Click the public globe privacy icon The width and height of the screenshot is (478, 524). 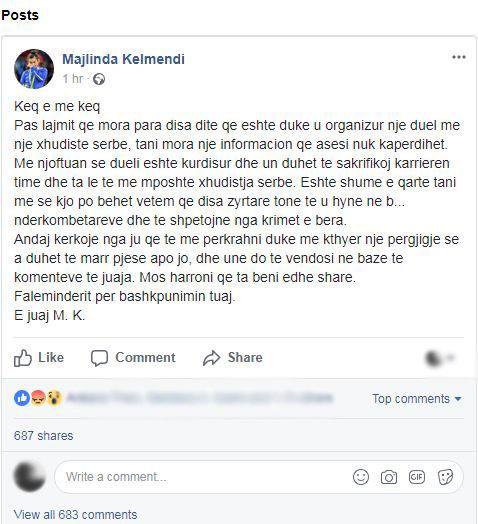click(99, 79)
